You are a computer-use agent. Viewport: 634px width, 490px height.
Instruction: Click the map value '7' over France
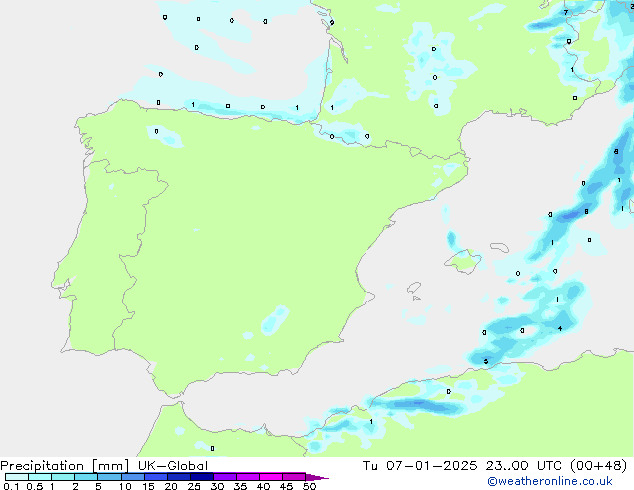(566, 13)
